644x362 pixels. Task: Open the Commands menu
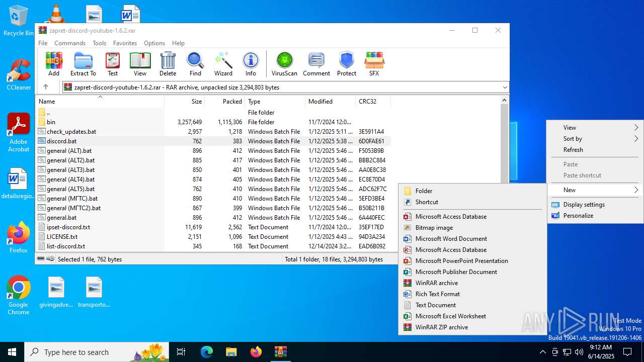[x=70, y=43]
